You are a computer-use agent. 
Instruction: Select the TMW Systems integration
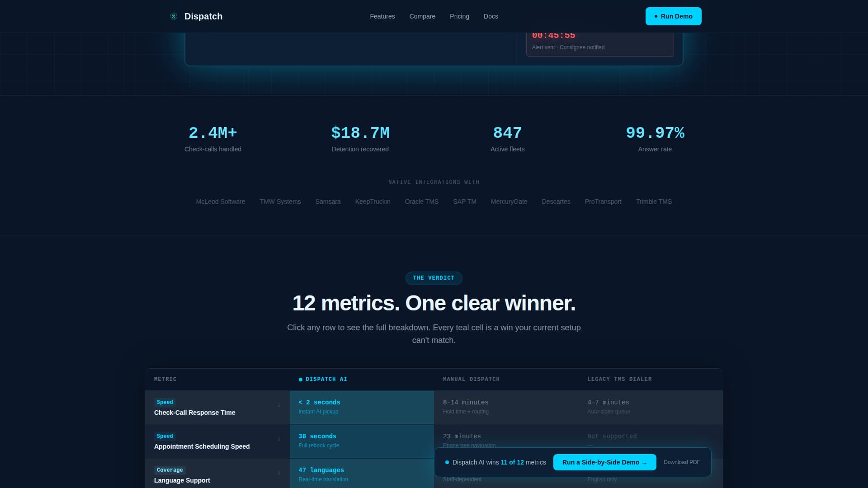(280, 202)
